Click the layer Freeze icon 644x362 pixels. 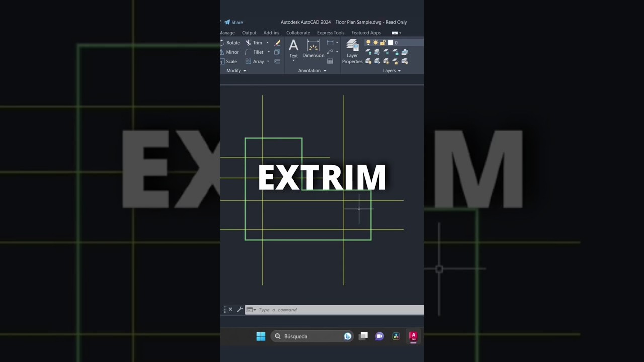tap(386, 52)
